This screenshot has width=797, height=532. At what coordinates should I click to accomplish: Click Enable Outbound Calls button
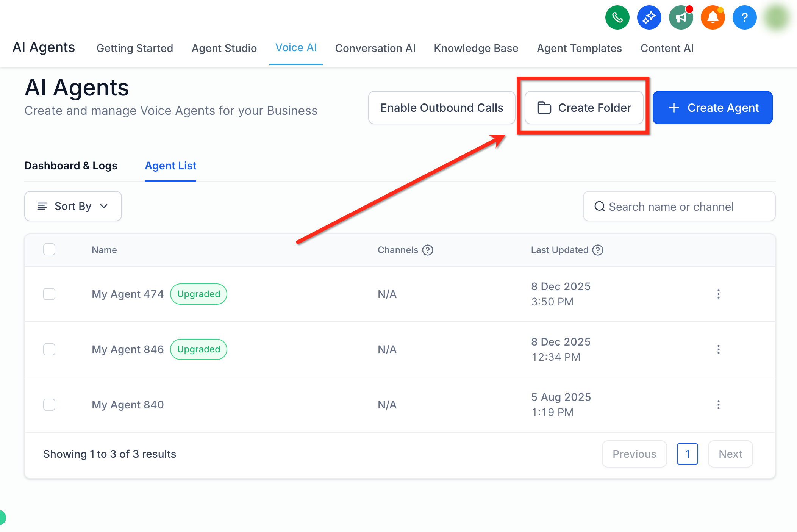pos(442,108)
